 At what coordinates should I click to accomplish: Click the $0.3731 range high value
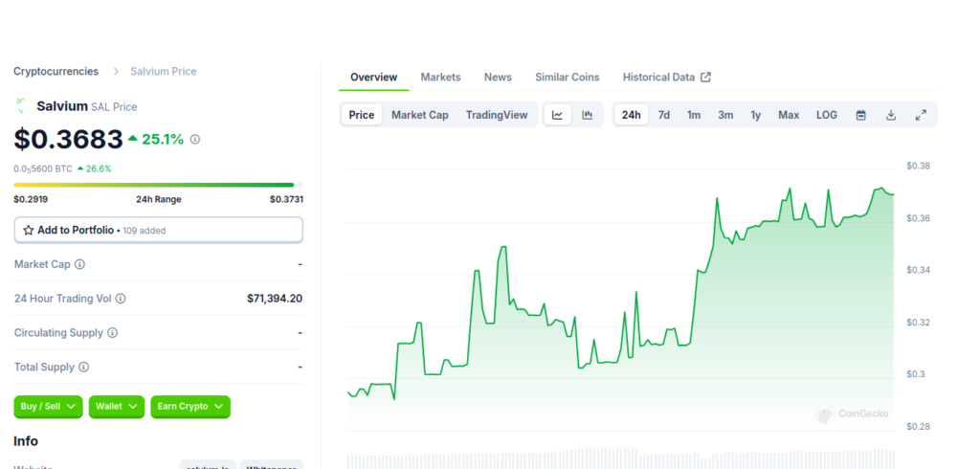pyautogui.click(x=286, y=199)
